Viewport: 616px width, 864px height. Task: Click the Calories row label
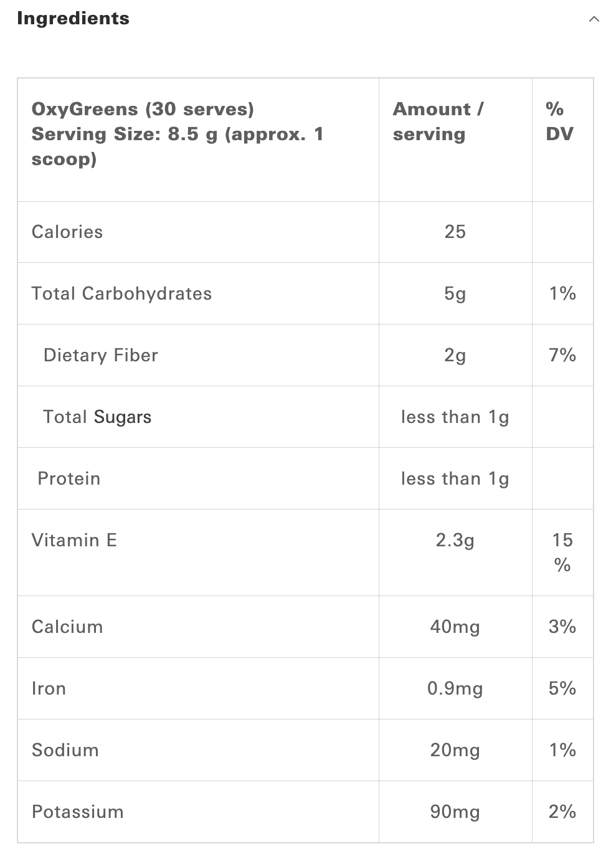(x=67, y=232)
